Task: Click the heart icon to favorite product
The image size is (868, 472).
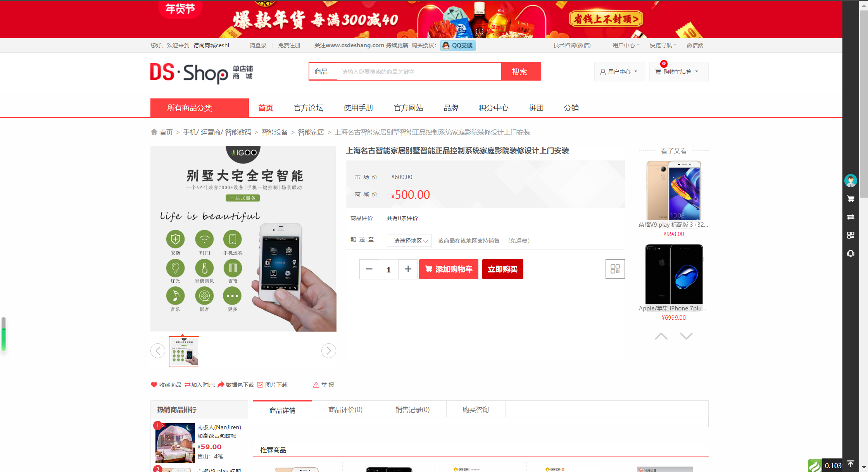Action: coord(154,385)
